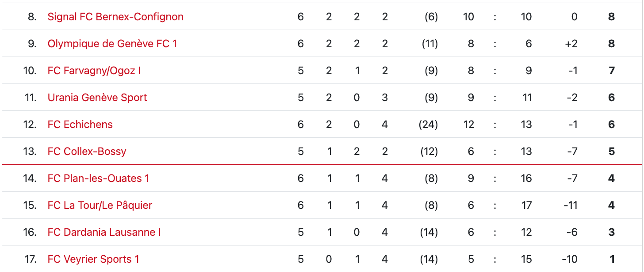Open FC Plan-les-Ouates 1 team page
644x272 pixels.
coord(98,178)
